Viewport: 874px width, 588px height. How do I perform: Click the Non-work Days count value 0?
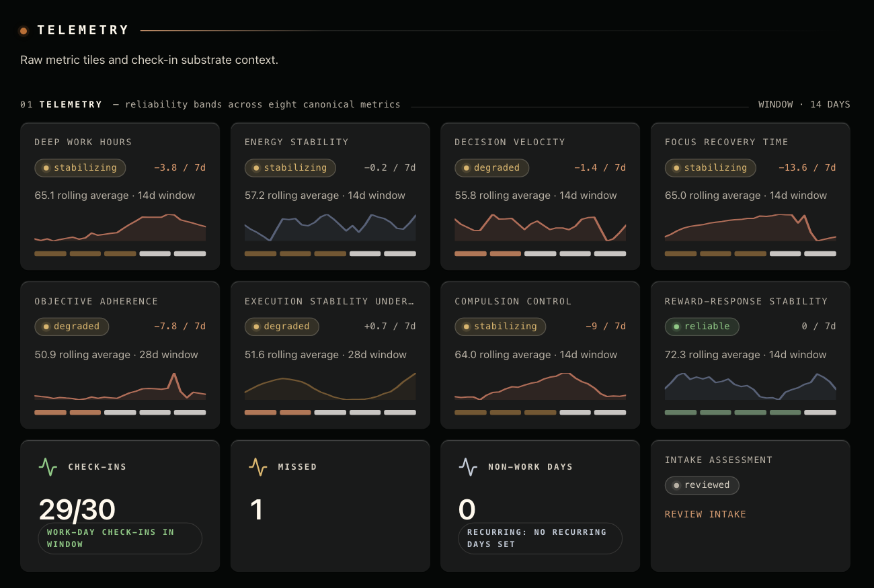pos(467,510)
